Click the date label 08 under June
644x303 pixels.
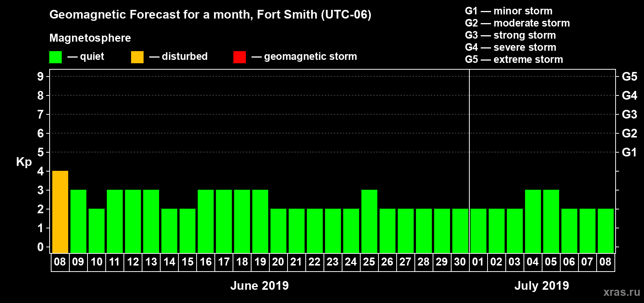coord(60,262)
